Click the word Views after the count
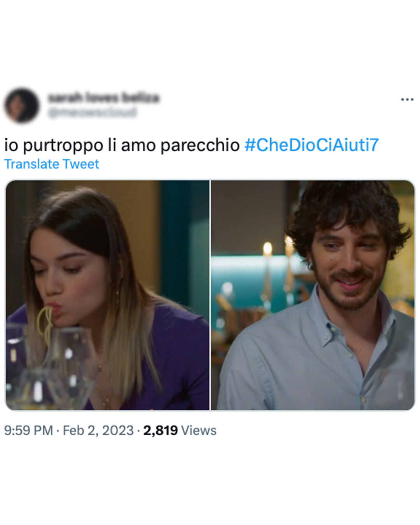420x525 pixels. pos(199,430)
